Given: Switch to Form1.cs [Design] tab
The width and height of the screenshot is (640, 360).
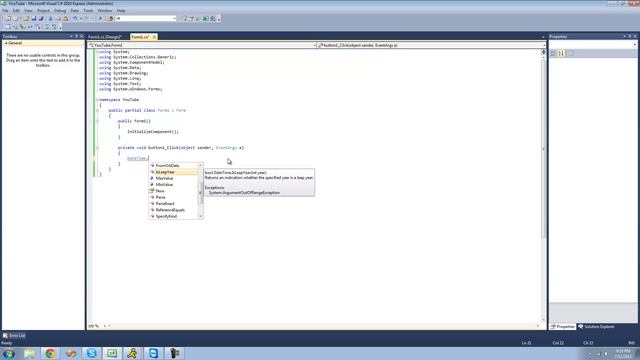Looking at the screenshot, I should click(105, 37).
